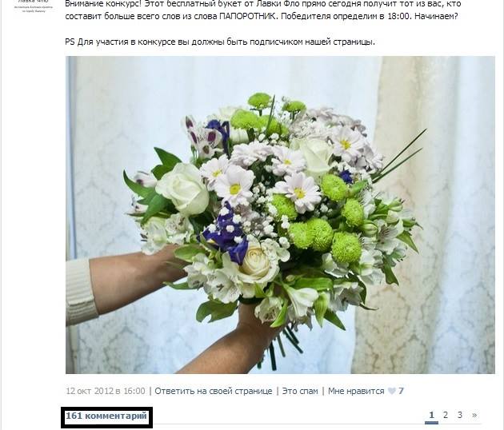Viewport: 504px width, 430px height.
Task: Click the time 18:00 in post text
Action: [x=398, y=16]
